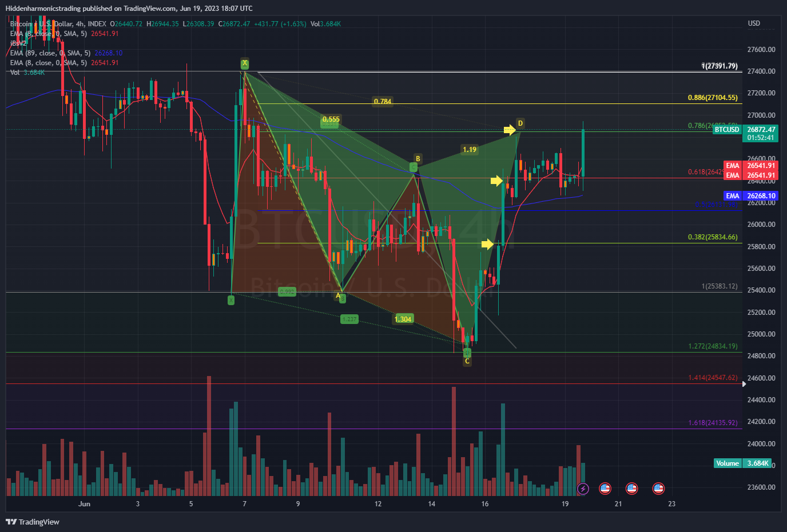The height and width of the screenshot is (532, 787).
Task: Click the 1.19 ratio label
Action: coord(470,150)
